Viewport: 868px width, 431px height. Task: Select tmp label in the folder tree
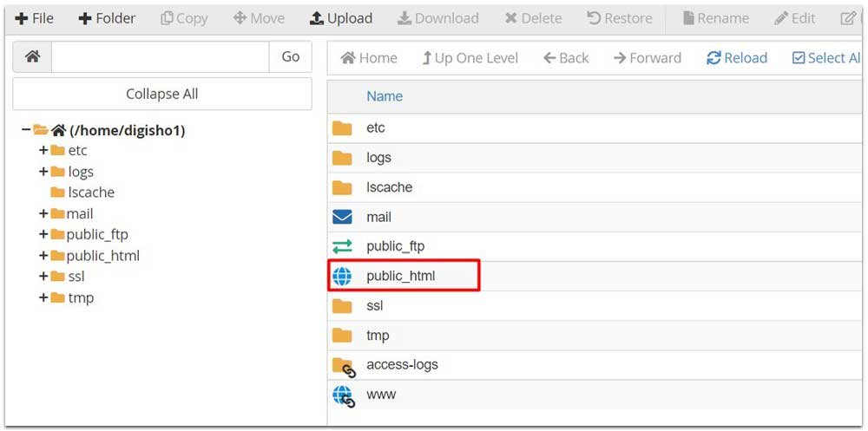[81, 297]
